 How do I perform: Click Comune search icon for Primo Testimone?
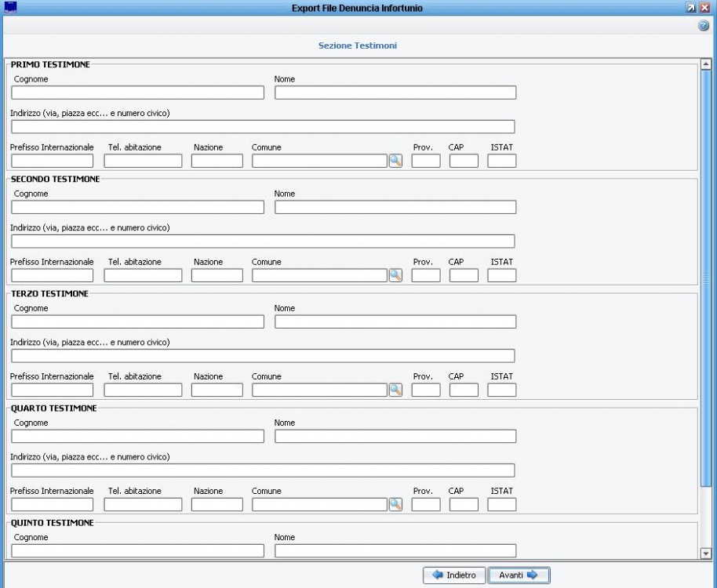point(395,162)
